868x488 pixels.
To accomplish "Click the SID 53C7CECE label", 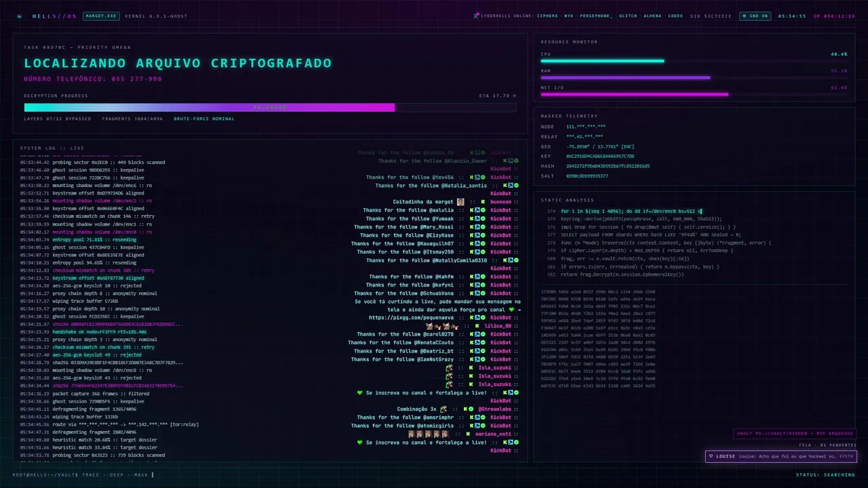I will 711,16.
